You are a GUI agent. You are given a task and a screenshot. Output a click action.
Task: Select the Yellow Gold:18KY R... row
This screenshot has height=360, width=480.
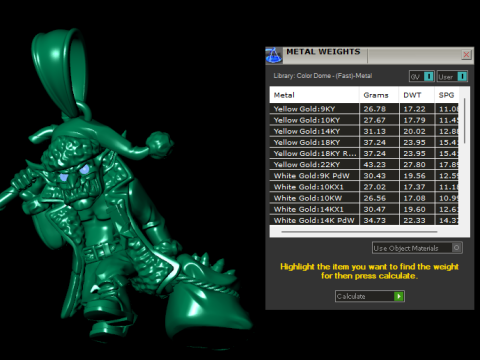pos(364,153)
